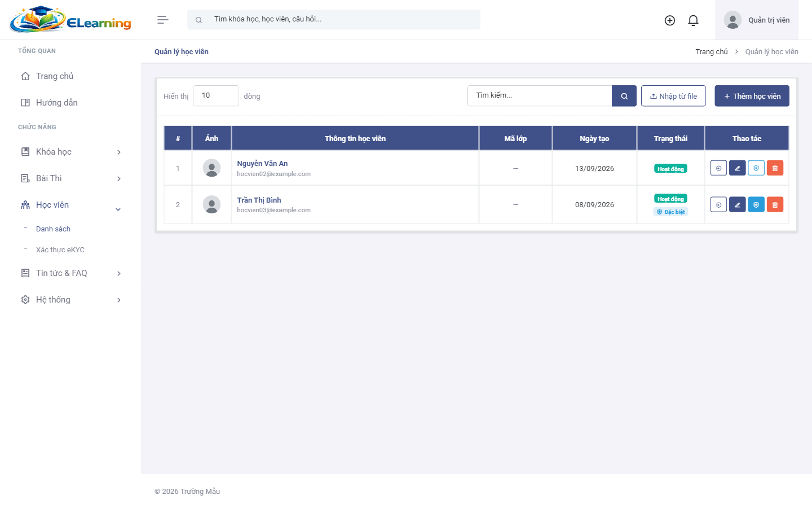Click Trần Thị Bình's avatar photo
The width and height of the screenshot is (812, 508).
click(211, 204)
